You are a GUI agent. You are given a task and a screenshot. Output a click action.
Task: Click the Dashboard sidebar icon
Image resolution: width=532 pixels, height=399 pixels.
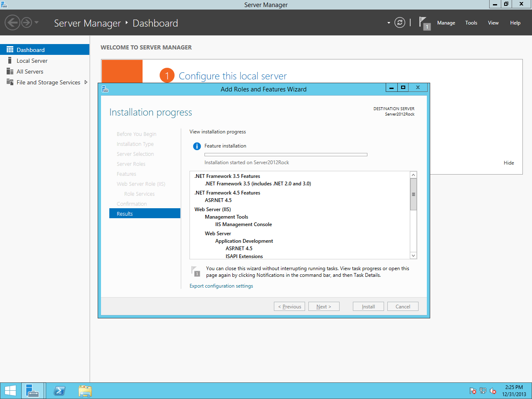10,49
